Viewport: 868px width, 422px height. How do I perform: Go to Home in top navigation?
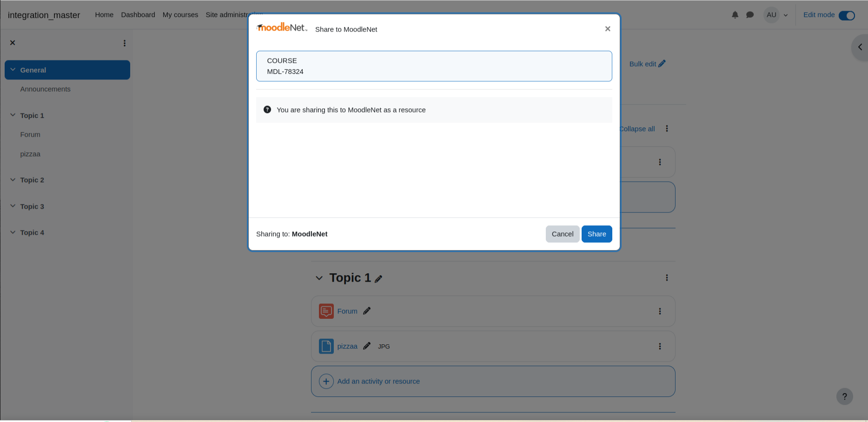(104, 15)
